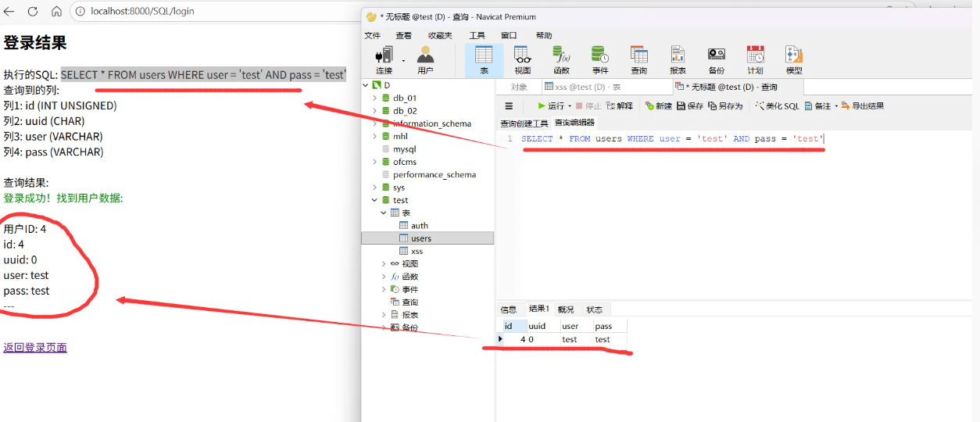Click the 新建 (New) query button
980x422 pixels.
pyautogui.click(x=659, y=105)
